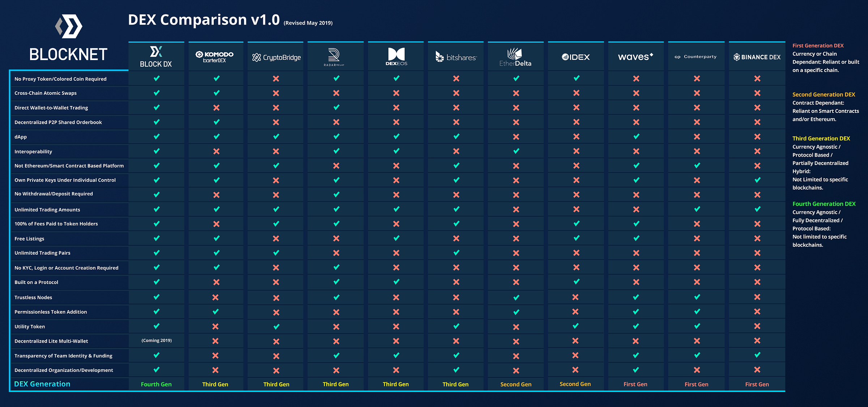Click DEXEOS cross for Not Ethereum/Smart Contract row
This screenshot has width=868, height=407.
[x=396, y=166]
